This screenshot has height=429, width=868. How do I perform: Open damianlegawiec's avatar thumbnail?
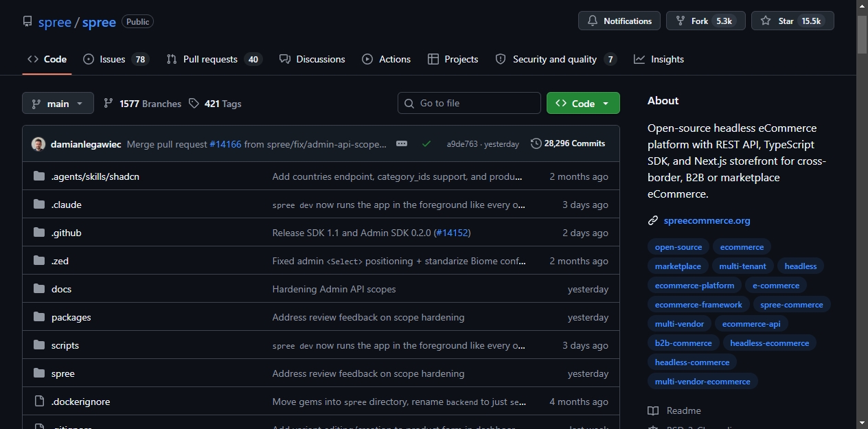tap(38, 144)
